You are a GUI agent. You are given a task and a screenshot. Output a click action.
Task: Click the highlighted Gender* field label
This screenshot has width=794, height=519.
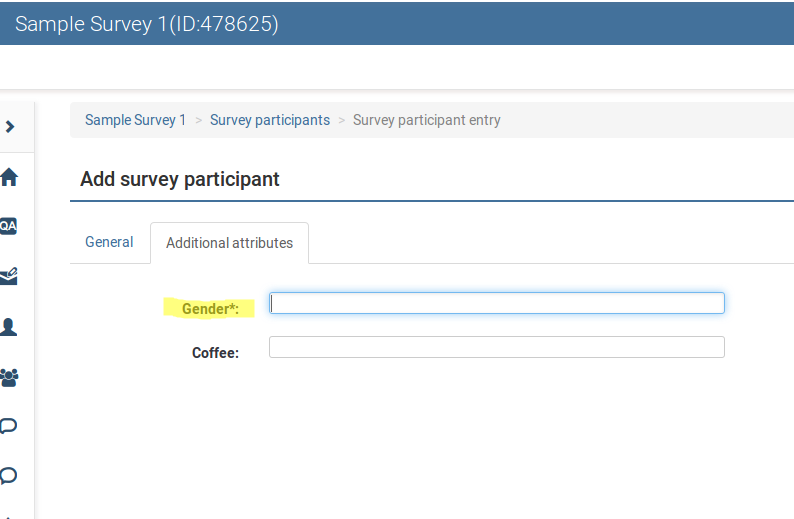pos(210,309)
